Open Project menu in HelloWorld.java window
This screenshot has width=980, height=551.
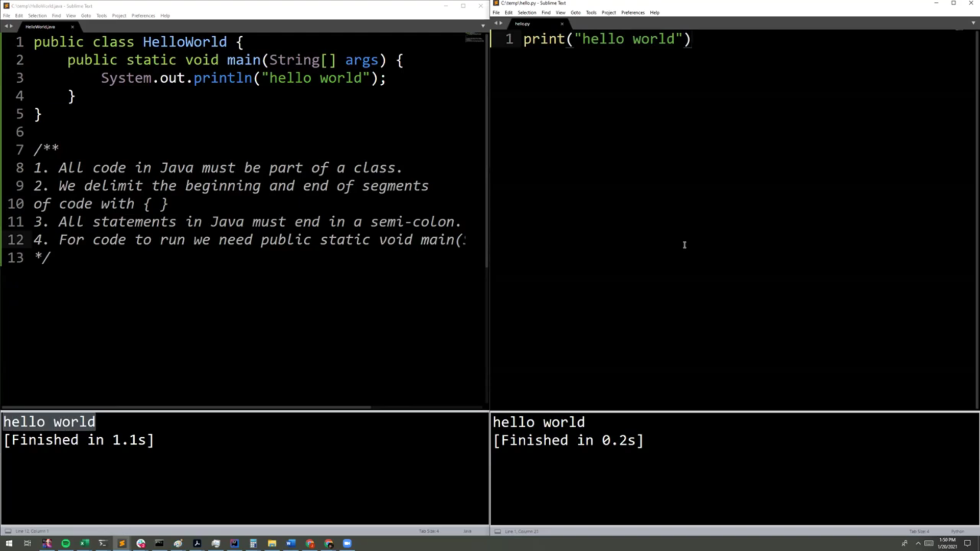point(119,16)
